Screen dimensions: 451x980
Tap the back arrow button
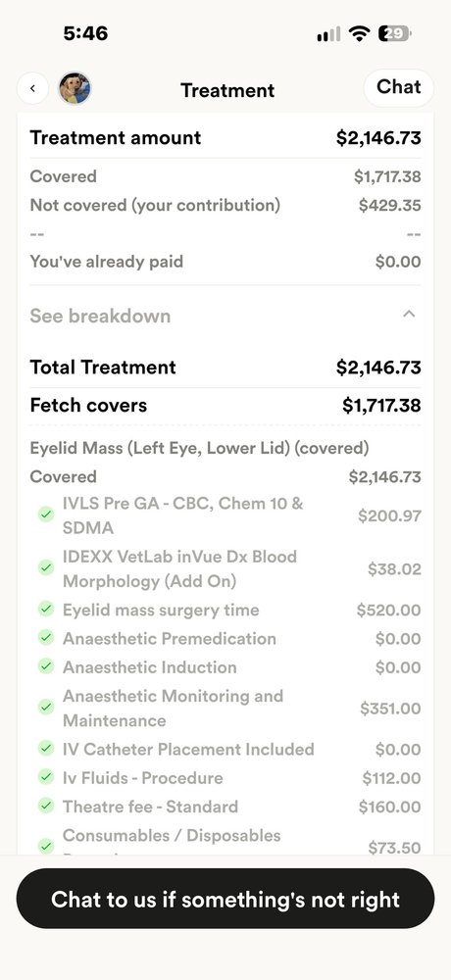[x=33, y=89]
